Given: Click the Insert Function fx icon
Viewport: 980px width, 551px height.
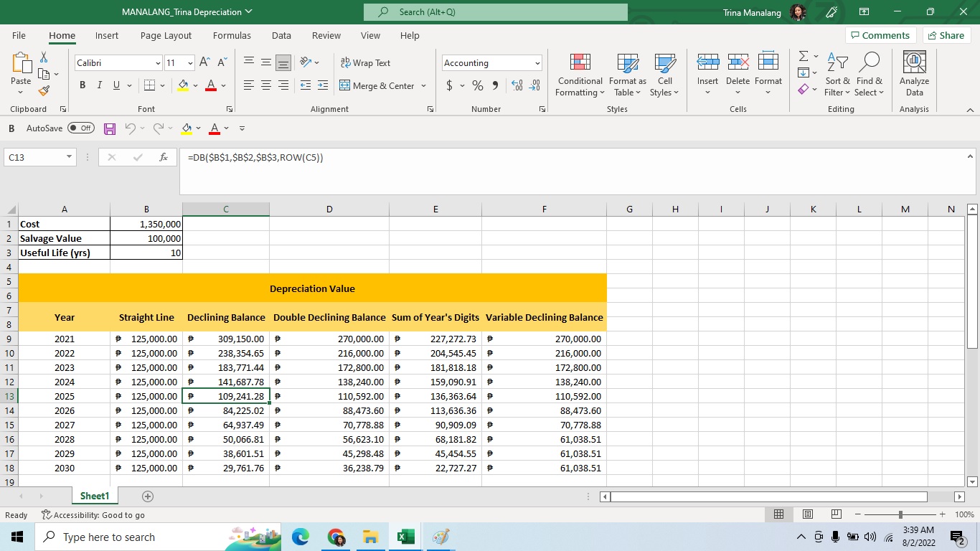Looking at the screenshot, I should click(x=164, y=157).
